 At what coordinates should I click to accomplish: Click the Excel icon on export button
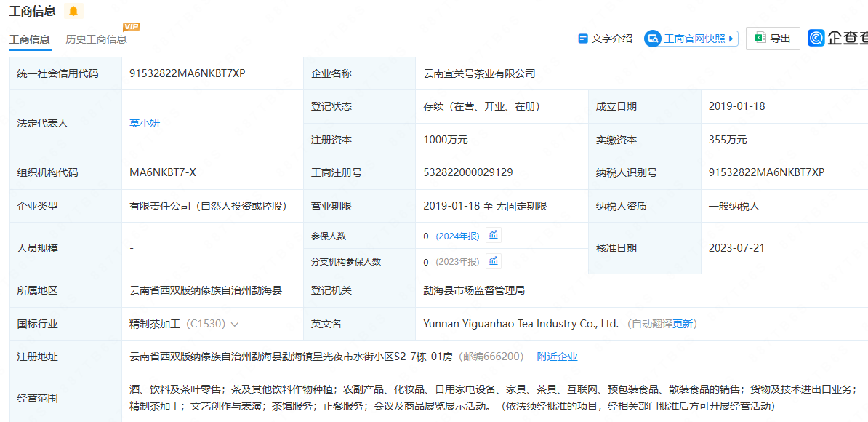(760, 39)
